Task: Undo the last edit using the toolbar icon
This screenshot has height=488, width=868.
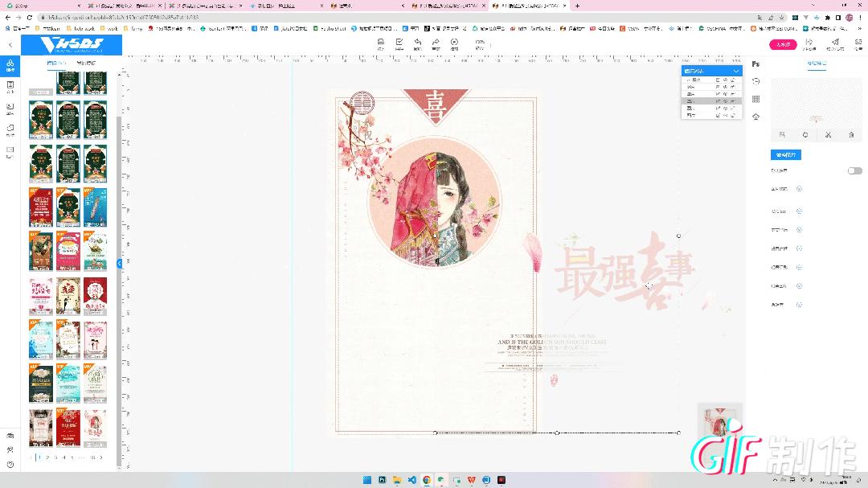Action: (x=417, y=41)
